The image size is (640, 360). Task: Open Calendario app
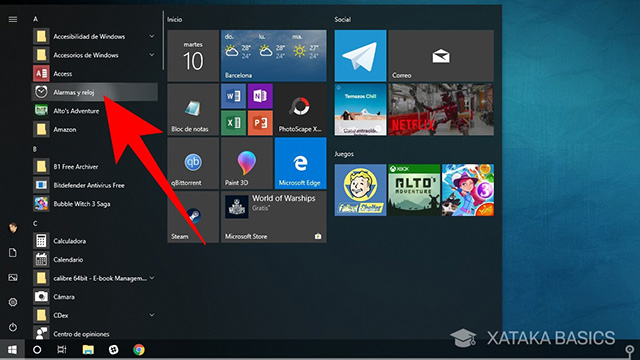click(x=95, y=260)
